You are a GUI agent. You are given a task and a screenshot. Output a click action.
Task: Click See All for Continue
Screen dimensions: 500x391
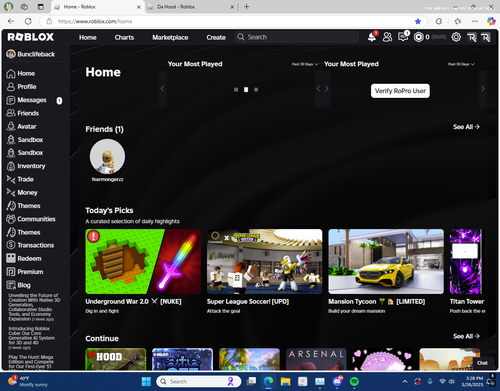tap(466, 336)
